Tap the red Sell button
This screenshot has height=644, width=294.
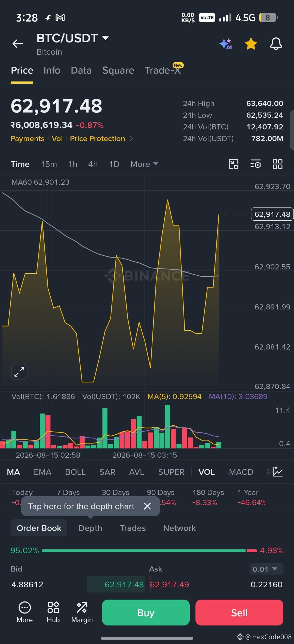click(239, 612)
